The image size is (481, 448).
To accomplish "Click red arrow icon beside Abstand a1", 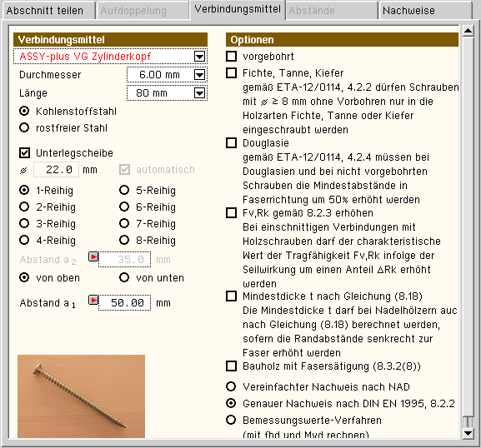I will coord(93,300).
